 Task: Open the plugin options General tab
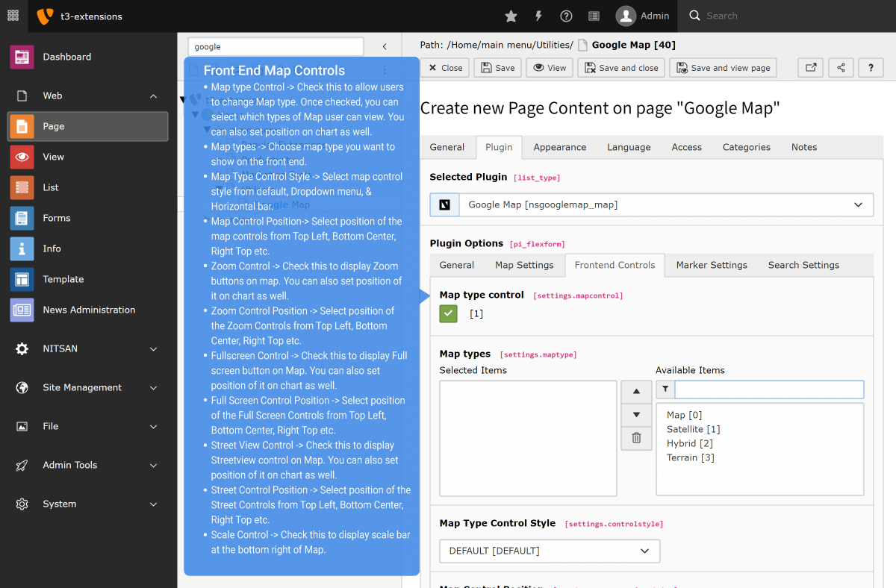457,265
